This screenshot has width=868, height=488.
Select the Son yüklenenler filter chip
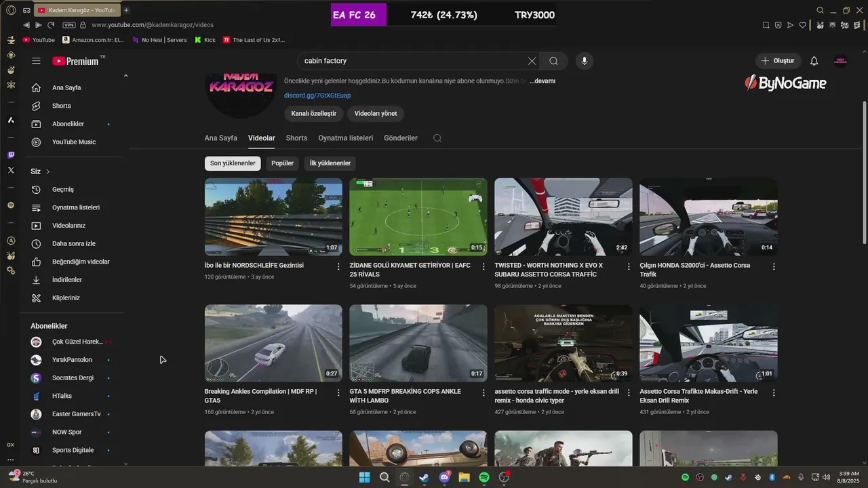pos(233,163)
